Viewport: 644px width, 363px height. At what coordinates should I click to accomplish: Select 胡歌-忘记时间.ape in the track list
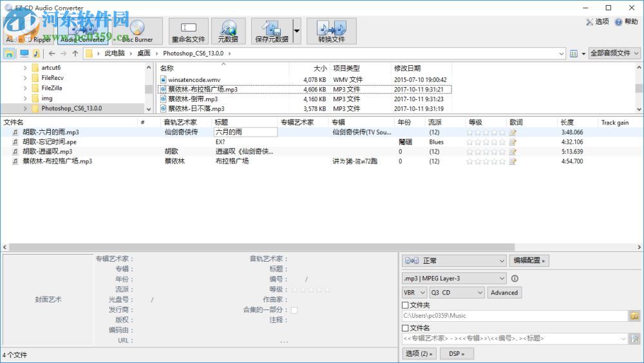click(x=50, y=142)
